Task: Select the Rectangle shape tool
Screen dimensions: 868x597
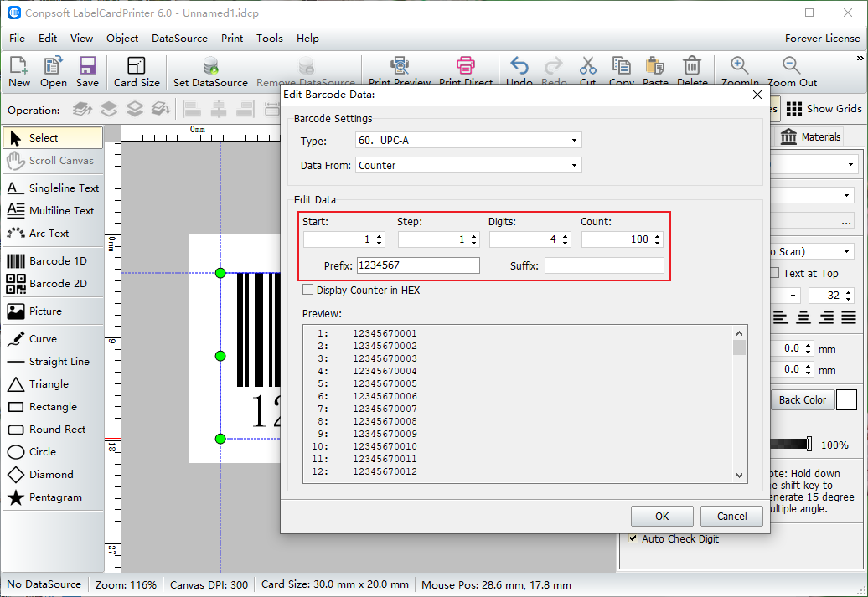Action: (53, 407)
